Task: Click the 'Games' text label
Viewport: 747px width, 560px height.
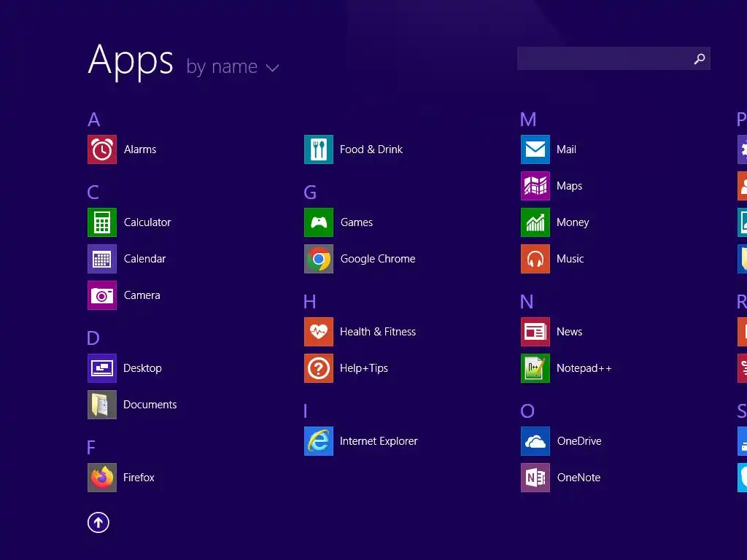Action: point(356,222)
